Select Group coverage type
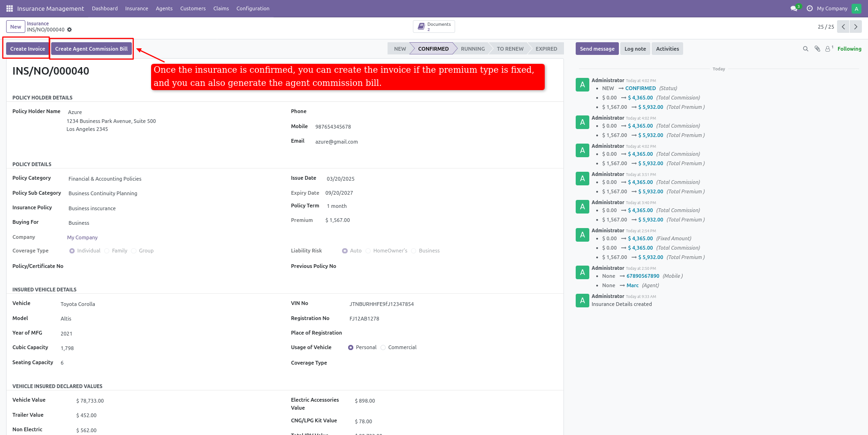 (x=134, y=251)
